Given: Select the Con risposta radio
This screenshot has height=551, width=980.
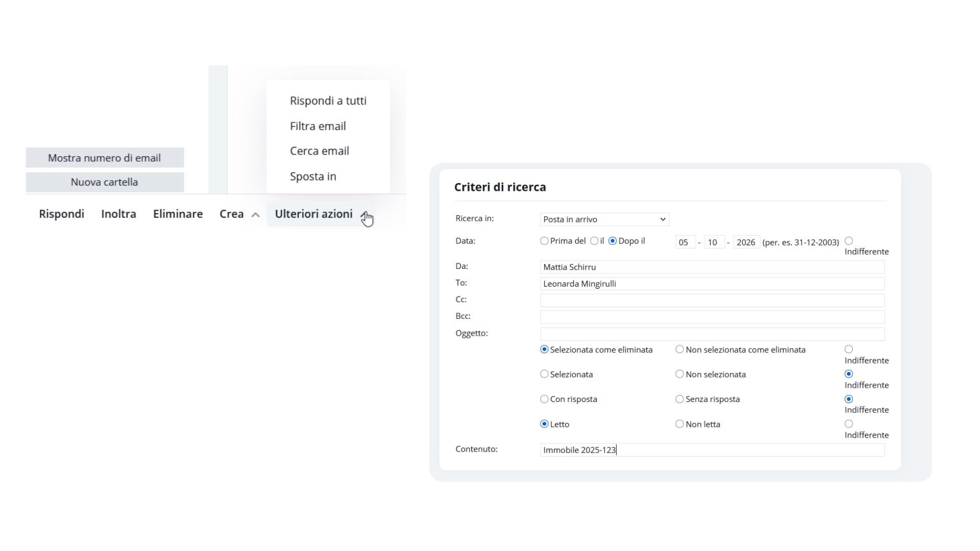Looking at the screenshot, I should pos(544,399).
